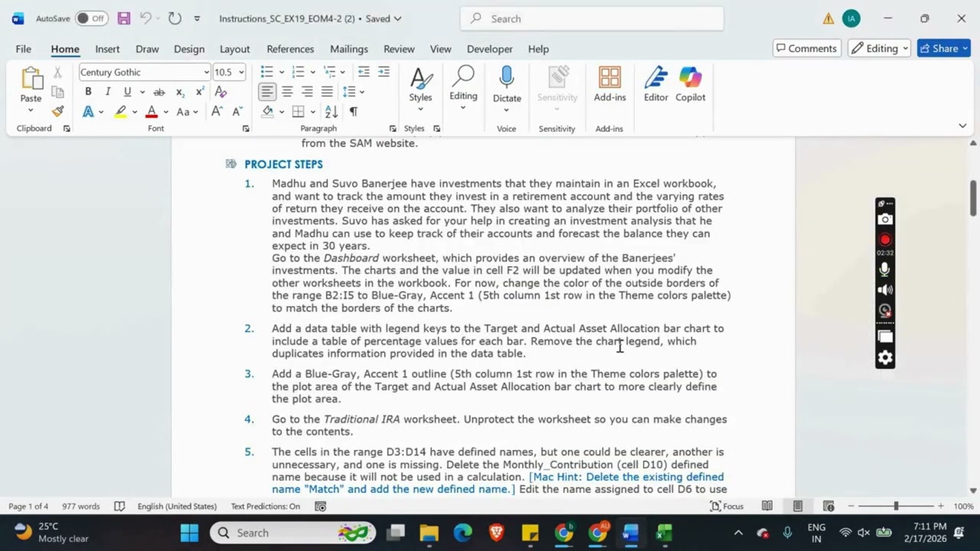The image size is (980, 551).
Task: Open the font name Century Gothic dropdown
Action: (x=206, y=72)
